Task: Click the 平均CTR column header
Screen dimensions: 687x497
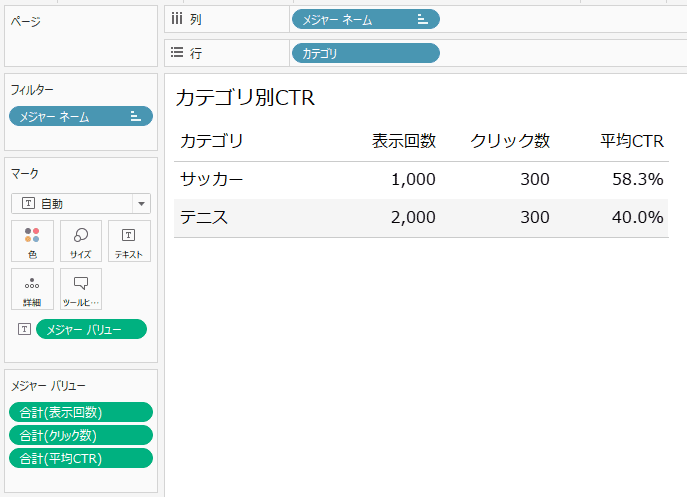Action: tap(632, 141)
